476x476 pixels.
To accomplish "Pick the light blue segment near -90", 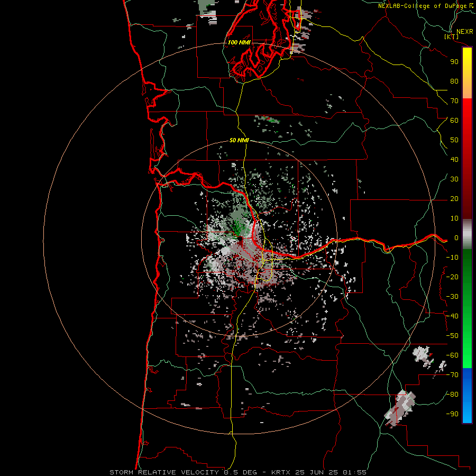I will (x=467, y=413).
